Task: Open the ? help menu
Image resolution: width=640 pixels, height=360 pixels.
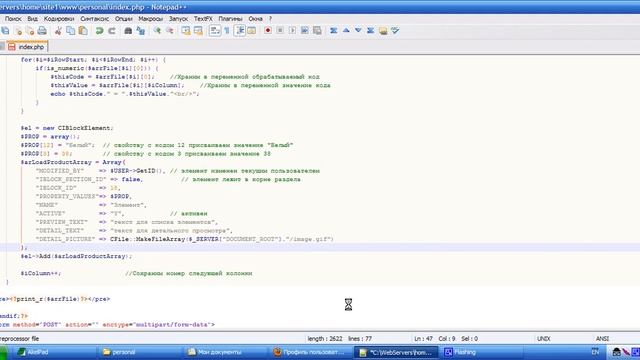Action: point(270,19)
